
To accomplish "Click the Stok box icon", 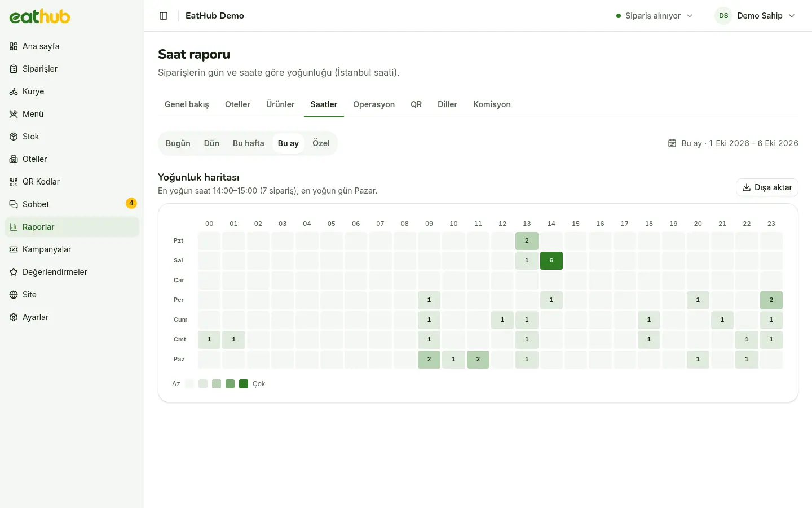I will click(14, 137).
